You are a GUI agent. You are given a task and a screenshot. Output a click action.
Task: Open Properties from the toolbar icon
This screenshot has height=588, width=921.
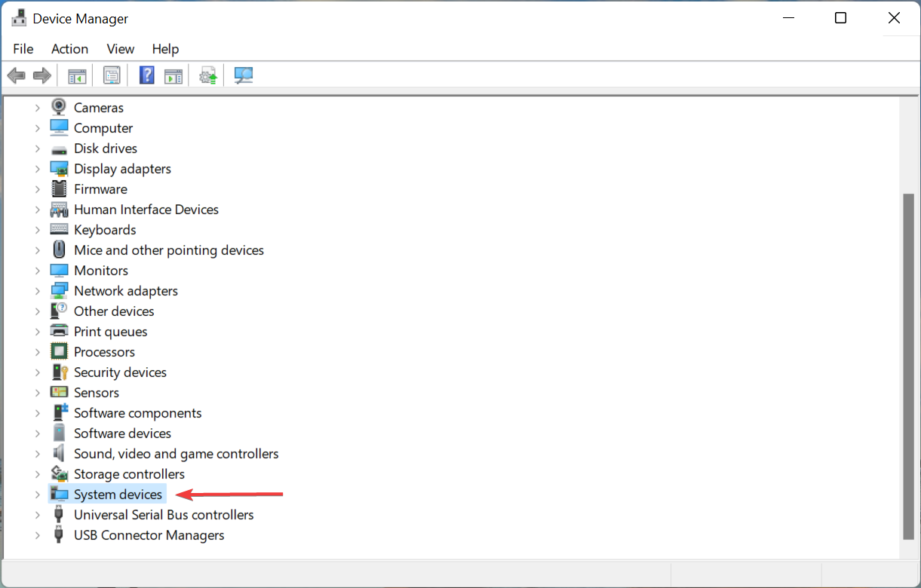point(112,75)
